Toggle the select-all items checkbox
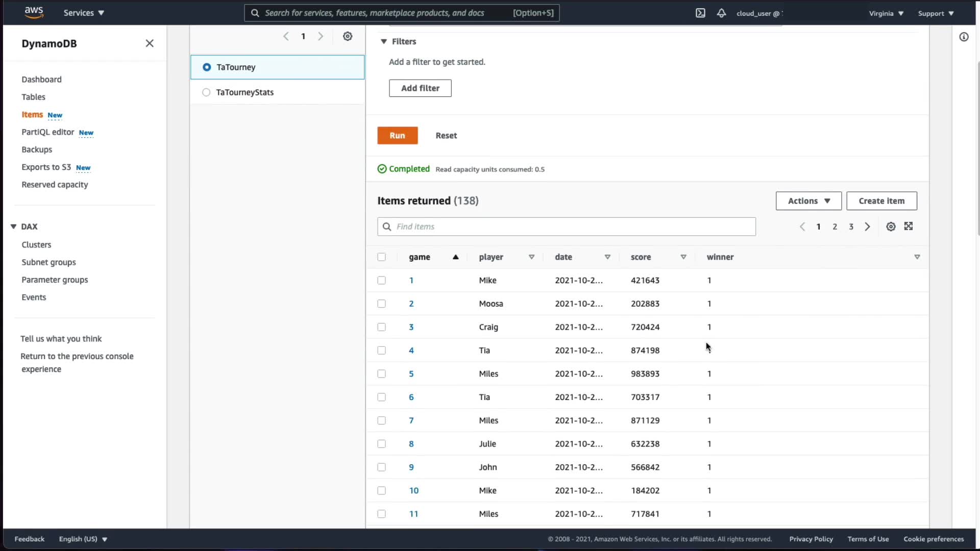The width and height of the screenshot is (980, 551). [x=381, y=257]
